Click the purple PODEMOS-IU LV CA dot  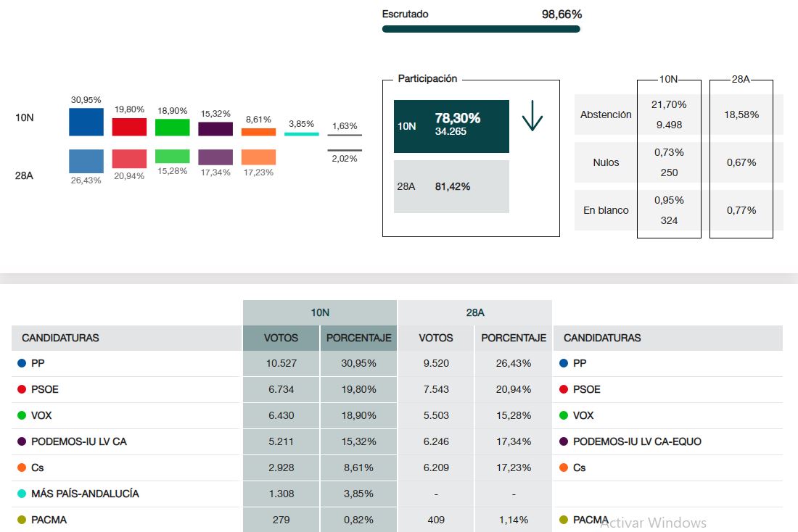22,441
